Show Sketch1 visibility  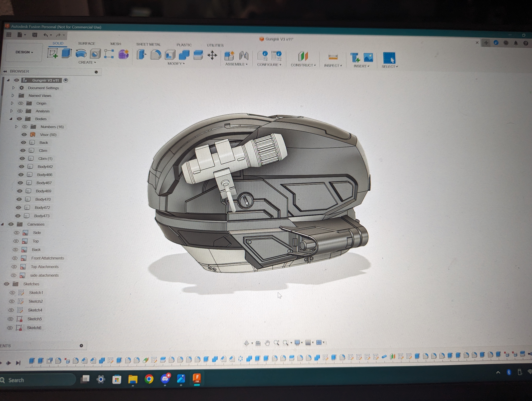coord(12,293)
